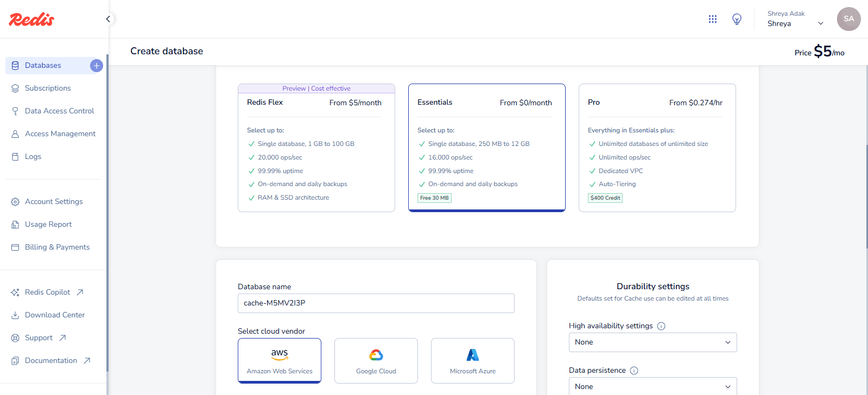Viewport: 868px width, 395px height.
Task: Click the RAM & SSD architecture feature text
Action: pos(294,198)
